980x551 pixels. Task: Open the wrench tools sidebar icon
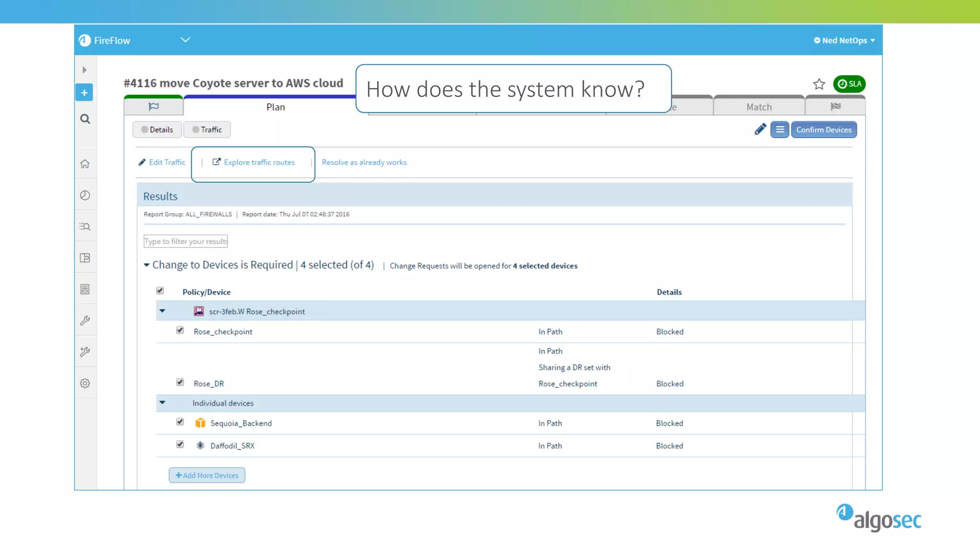tap(85, 320)
